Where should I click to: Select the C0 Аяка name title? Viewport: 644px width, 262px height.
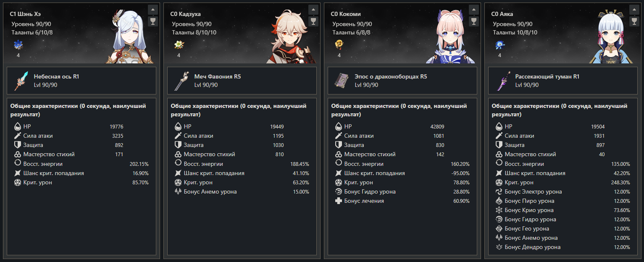(x=503, y=14)
